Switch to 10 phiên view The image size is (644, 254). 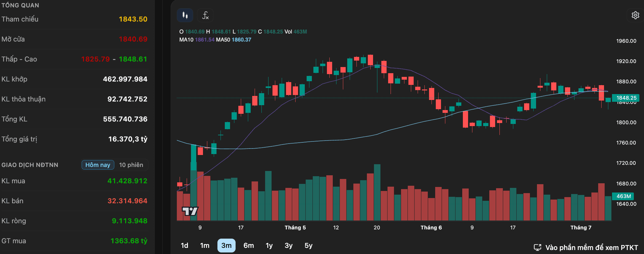click(131, 165)
